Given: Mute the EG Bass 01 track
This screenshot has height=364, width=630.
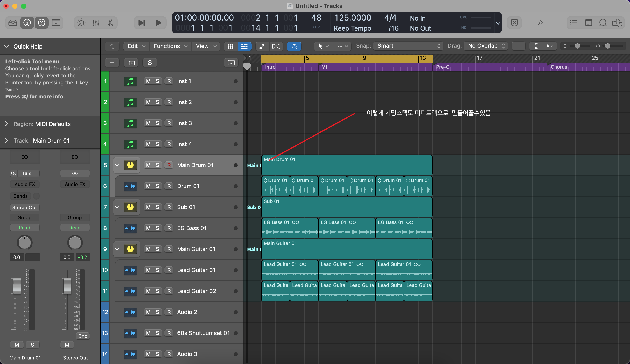Looking at the screenshot, I should (148, 228).
